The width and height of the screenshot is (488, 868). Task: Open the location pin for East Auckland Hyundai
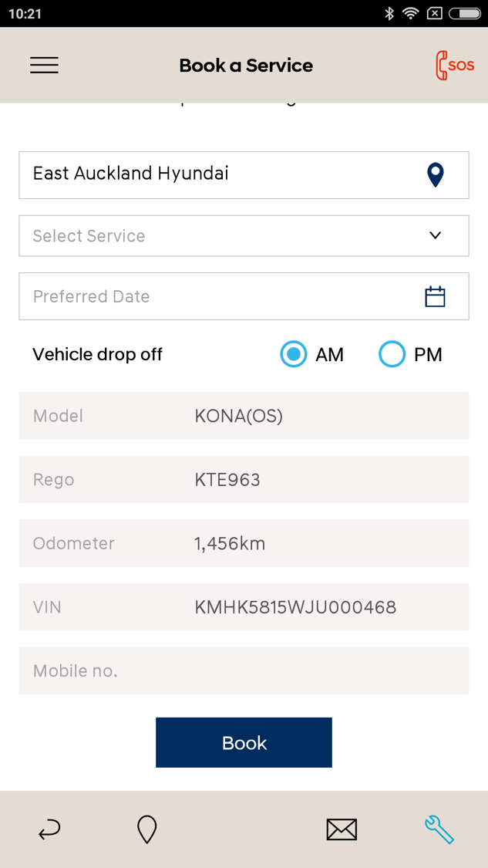coord(435,174)
